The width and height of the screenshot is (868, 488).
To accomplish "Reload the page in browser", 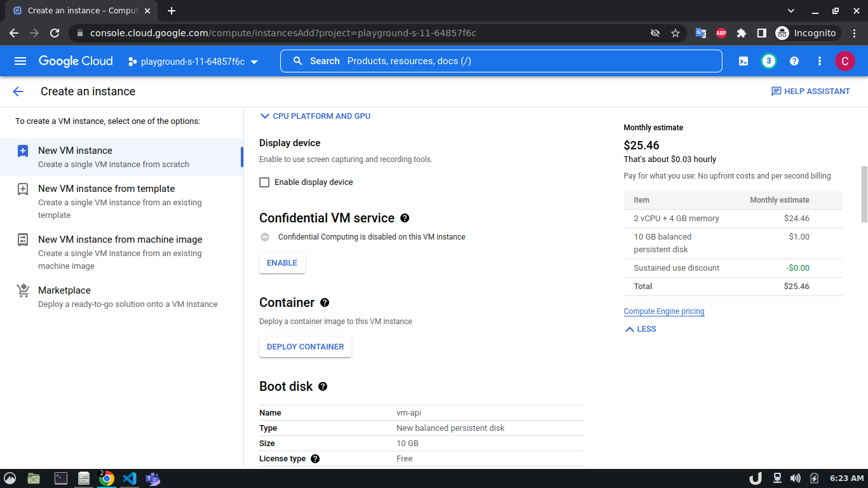I will tap(55, 33).
